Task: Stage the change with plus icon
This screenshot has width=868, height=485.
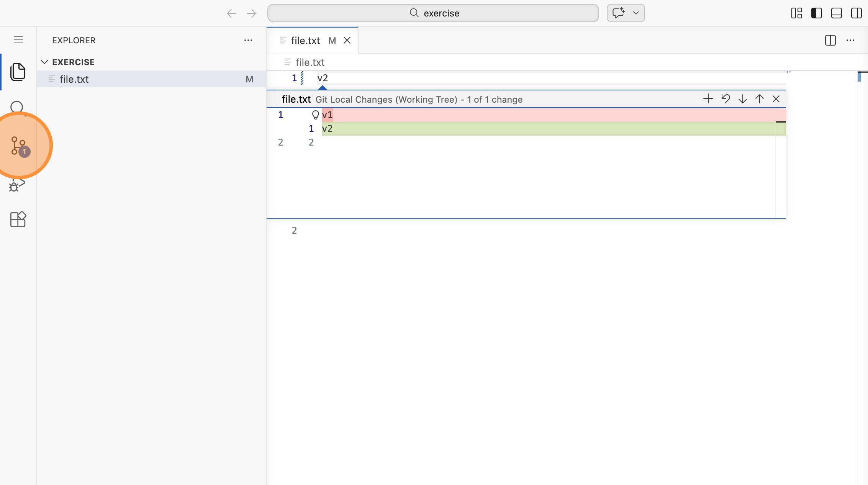Action: point(708,99)
